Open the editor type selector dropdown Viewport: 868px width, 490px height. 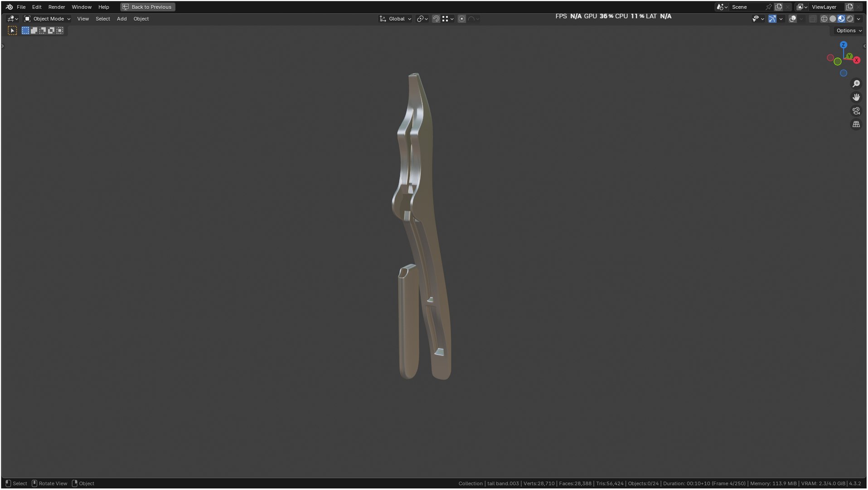(x=13, y=19)
